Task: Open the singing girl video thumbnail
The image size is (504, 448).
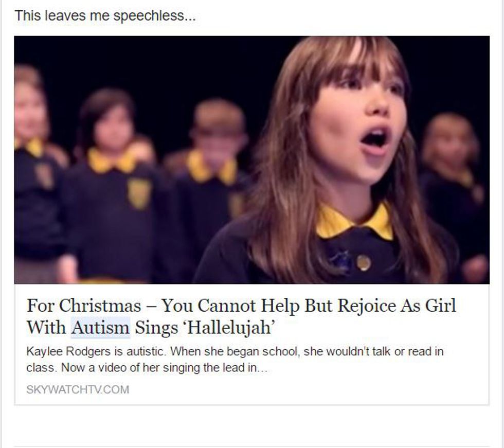Action: click(251, 160)
